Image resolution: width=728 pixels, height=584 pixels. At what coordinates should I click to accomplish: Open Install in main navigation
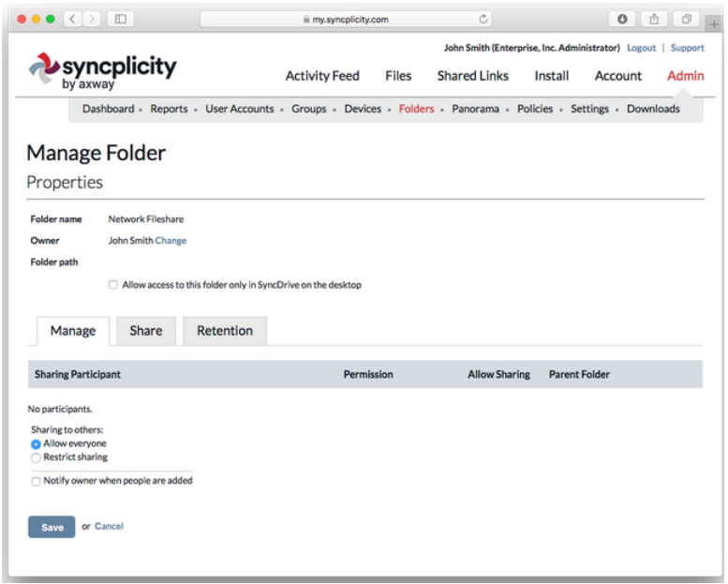[x=552, y=76]
